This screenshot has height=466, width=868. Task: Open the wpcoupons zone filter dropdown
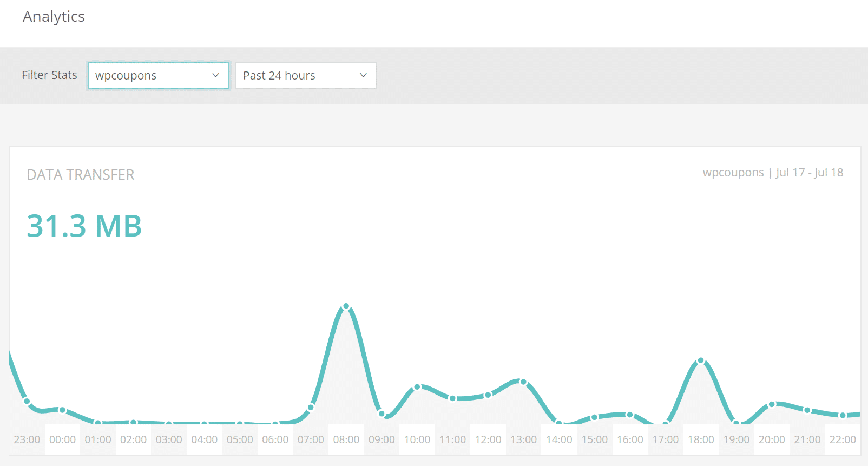point(158,76)
